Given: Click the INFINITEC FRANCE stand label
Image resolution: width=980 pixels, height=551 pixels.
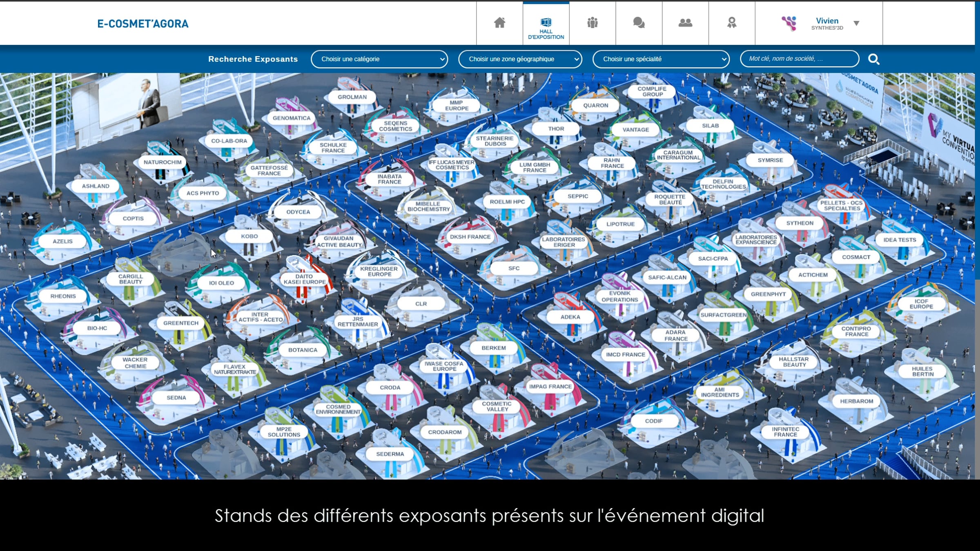Looking at the screenshot, I should click(x=785, y=432).
